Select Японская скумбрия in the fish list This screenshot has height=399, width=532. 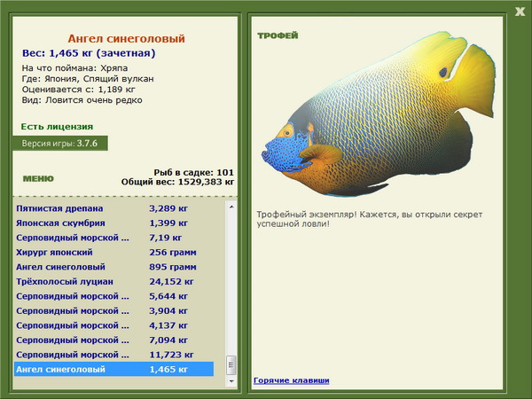tap(114, 223)
